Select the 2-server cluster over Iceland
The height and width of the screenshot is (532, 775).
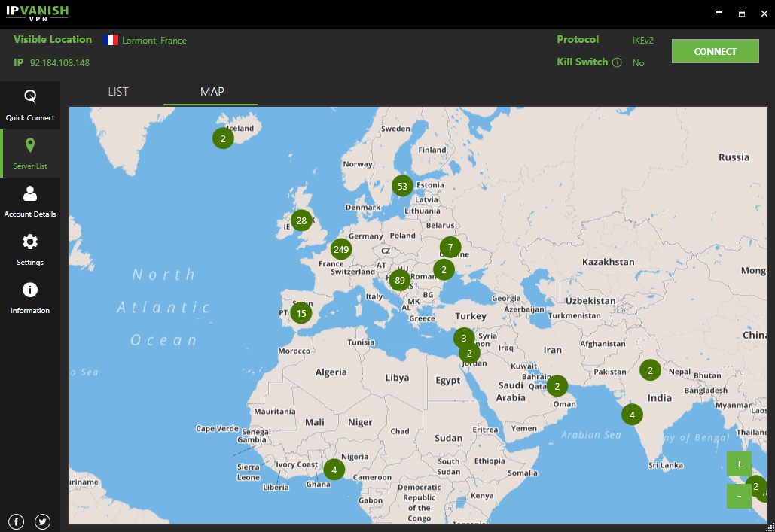[223, 138]
